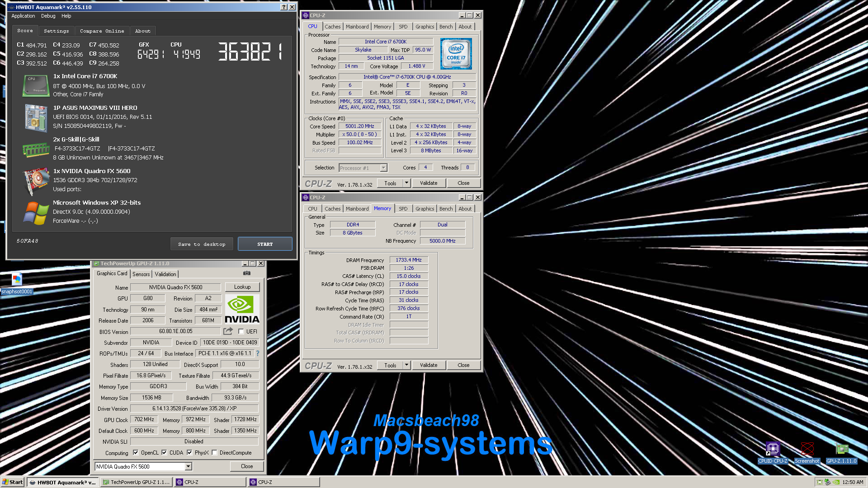868x488 pixels.
Task: Click the Windows XP logo icon
Action: point(36,213)
